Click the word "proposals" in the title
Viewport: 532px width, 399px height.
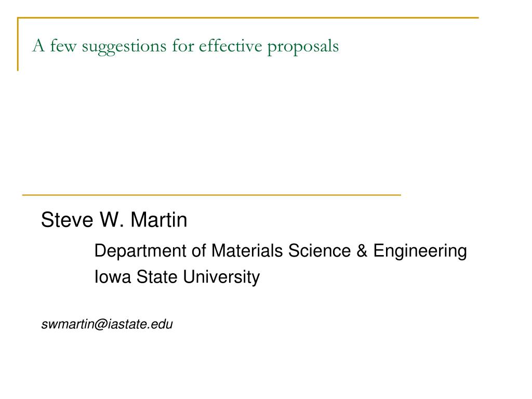click(303, 47)
